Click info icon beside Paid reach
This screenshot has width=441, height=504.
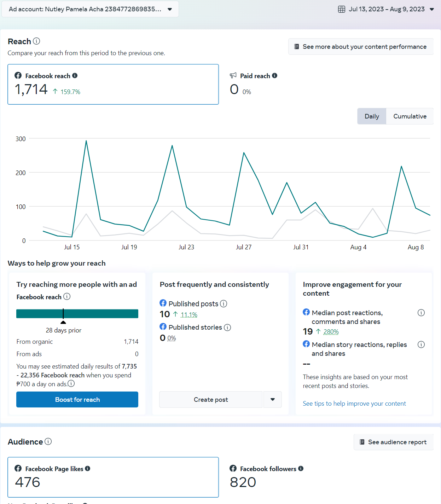coord(275,76)
